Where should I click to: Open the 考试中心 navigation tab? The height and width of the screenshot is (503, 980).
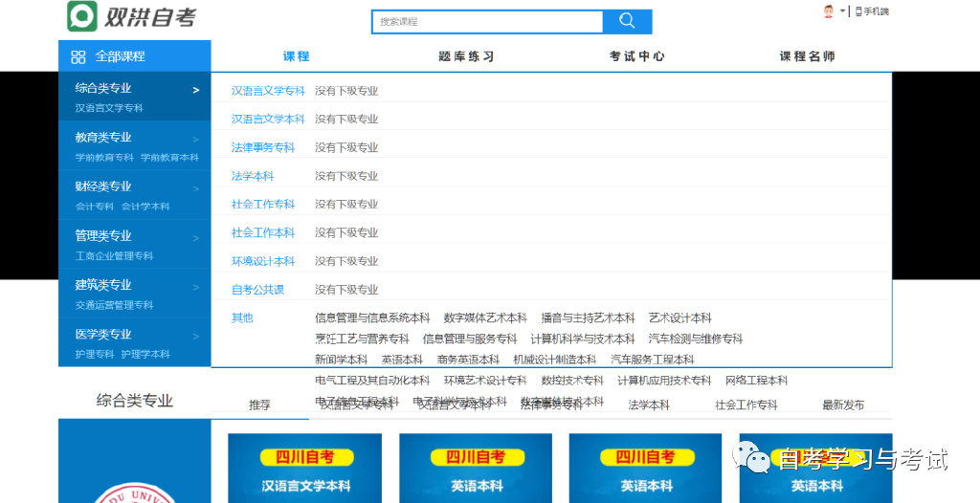636,56
